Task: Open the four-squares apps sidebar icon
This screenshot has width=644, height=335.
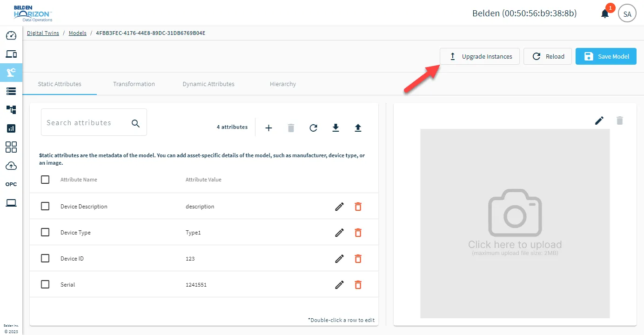Action: 11,147
